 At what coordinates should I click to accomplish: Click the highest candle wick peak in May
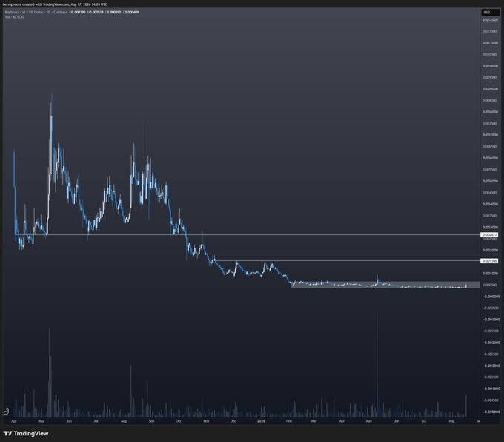click(x=52, y=95)
